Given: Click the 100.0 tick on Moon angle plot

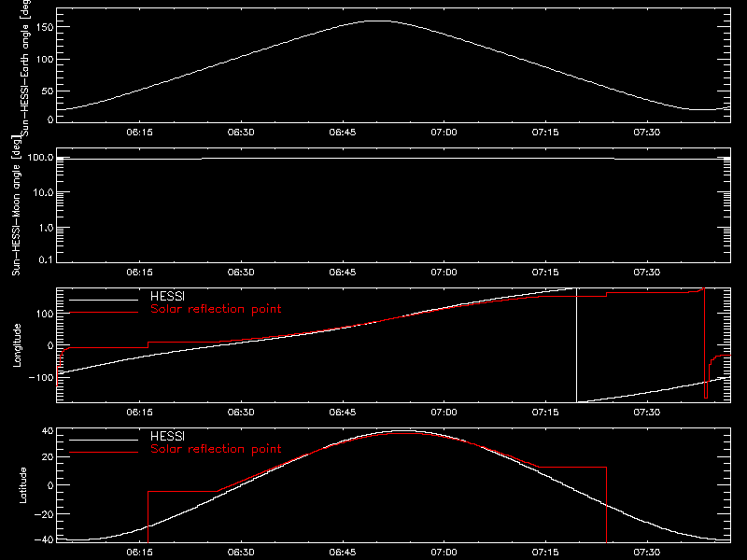Looking at the screenshot, I should point(40,158).
